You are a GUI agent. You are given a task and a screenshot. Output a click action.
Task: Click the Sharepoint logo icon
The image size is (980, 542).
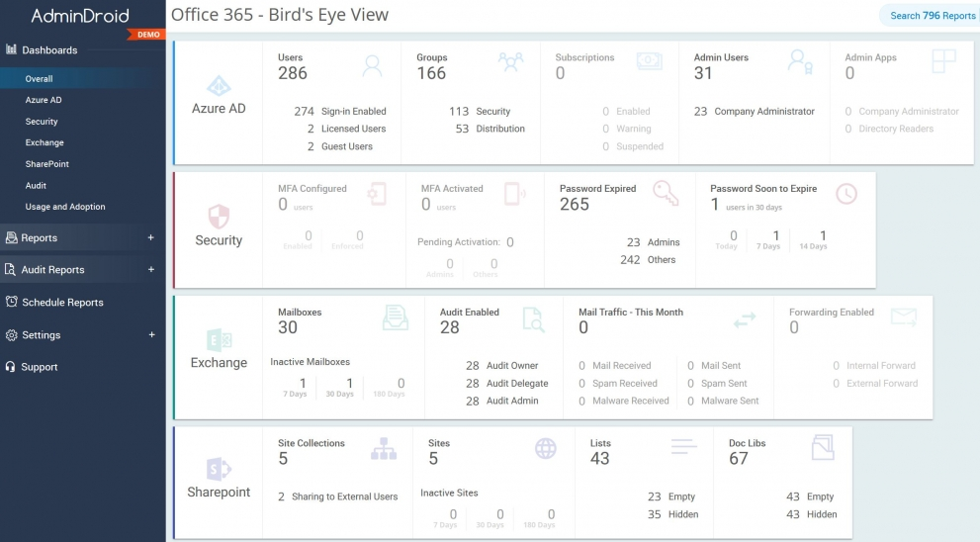(219, 469)
